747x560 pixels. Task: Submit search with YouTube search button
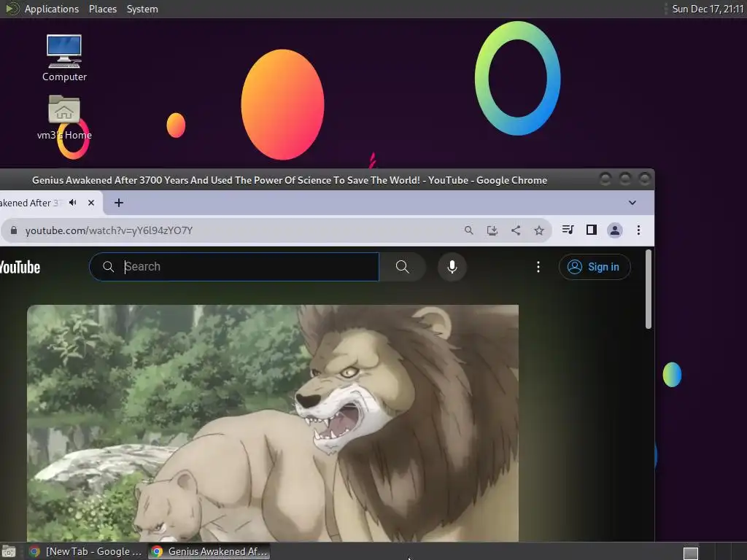[x=402, y=267]
